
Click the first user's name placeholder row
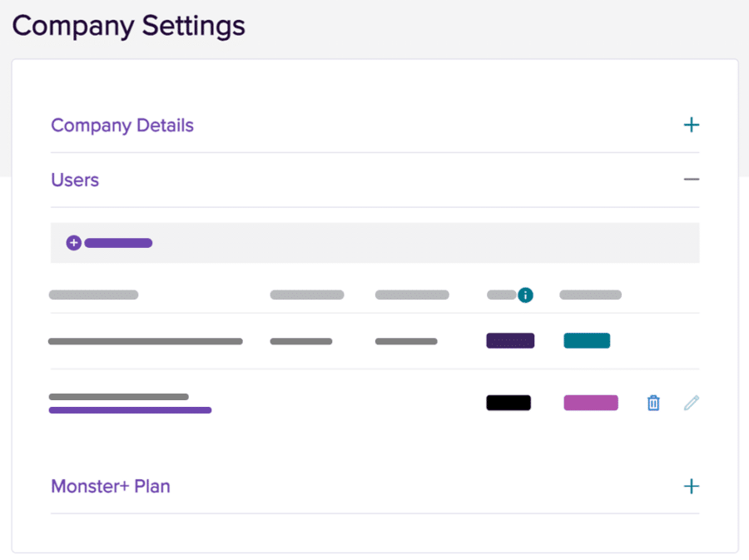coord(146,340)
